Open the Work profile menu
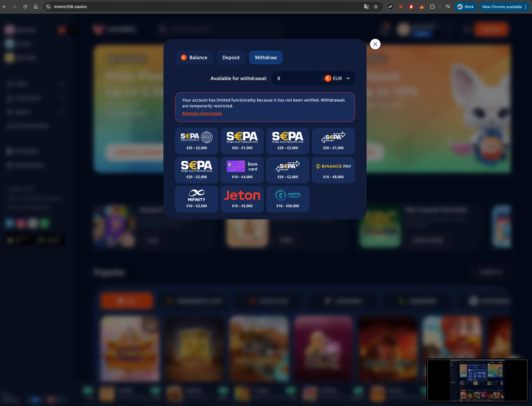This screenshot has width=532, height=406. pyautogui.click(x=466, y=7)
